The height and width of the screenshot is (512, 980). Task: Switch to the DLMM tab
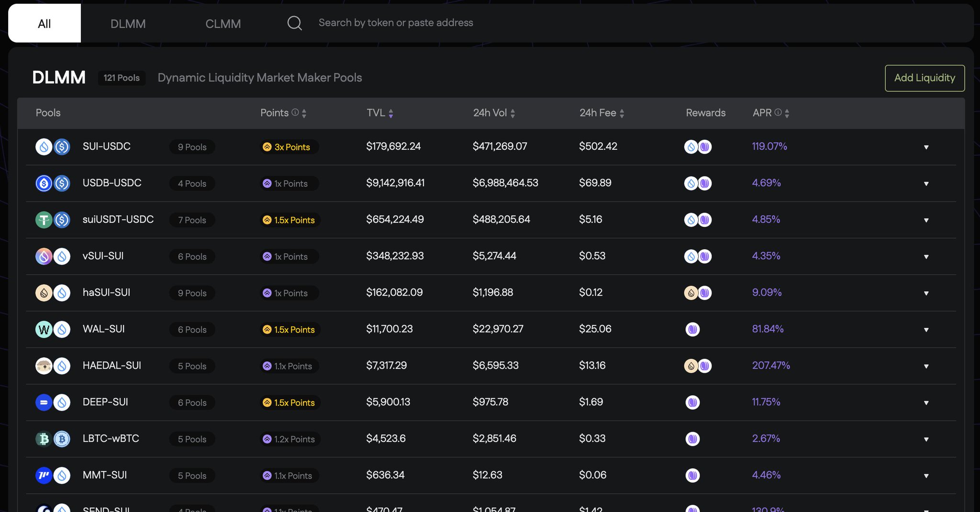128,23
